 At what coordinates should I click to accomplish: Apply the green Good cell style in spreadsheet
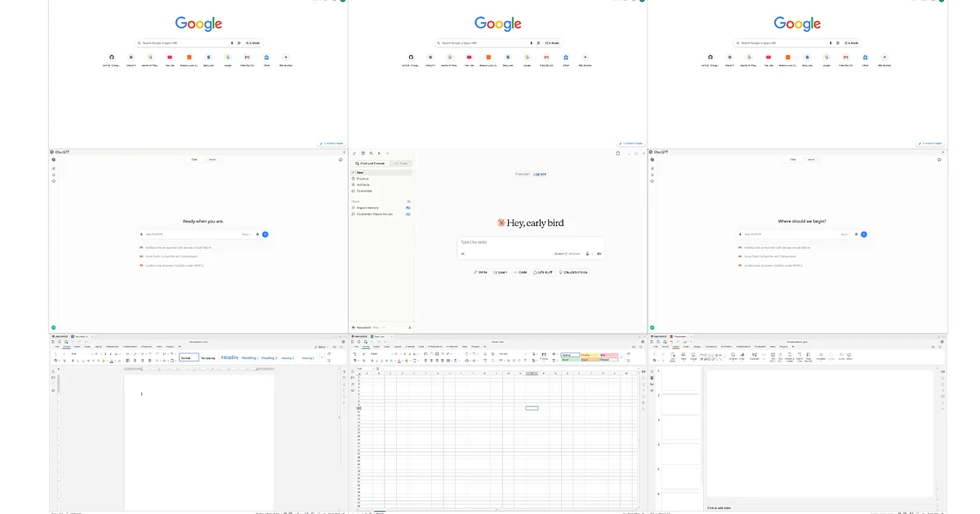(570, 360)
